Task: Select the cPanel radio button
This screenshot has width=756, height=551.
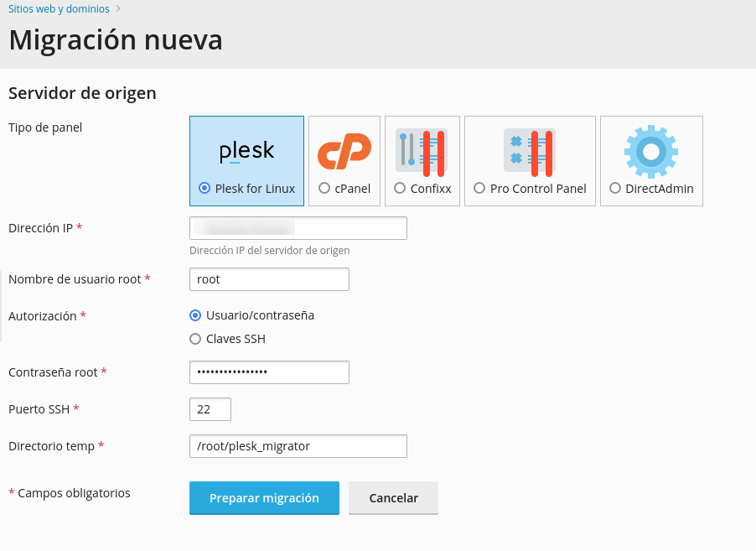Action: click(x=324, y=188)
